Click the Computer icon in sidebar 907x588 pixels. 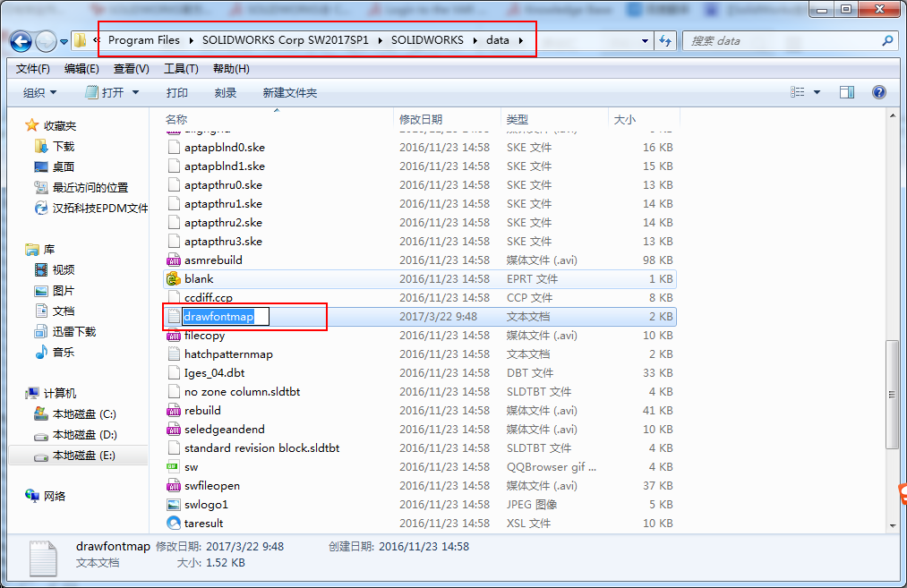coord(32,393)
